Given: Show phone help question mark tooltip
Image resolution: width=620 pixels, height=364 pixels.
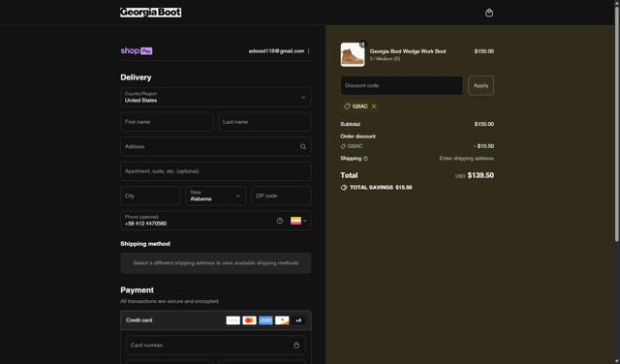Looking at the screenshot, I should point(280,221).
